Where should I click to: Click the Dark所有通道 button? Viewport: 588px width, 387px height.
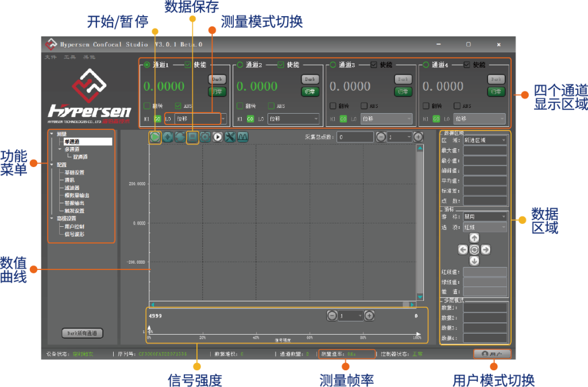click(x=82, y=333)
